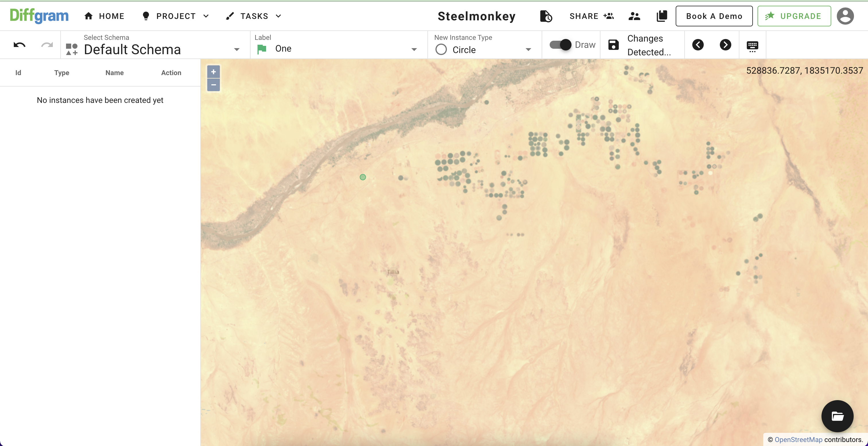Open the user account avatar
This screenshot has height=446, width=868.
845,16
